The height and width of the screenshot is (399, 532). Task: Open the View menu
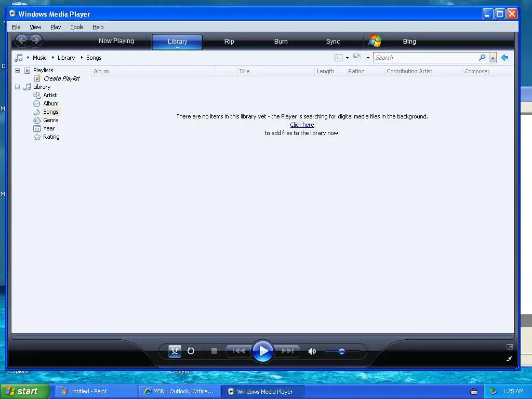35,27
